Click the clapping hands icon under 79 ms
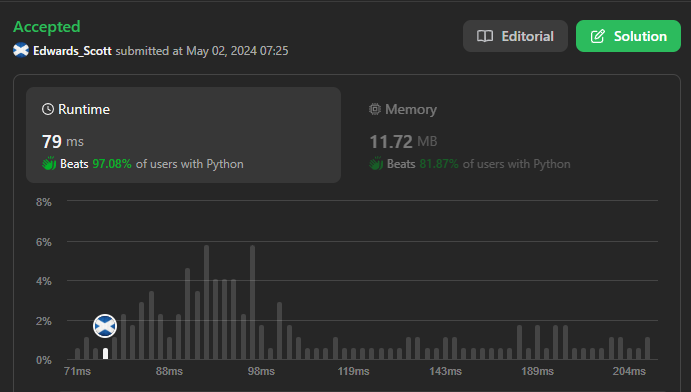Image resolution: width=691 pixels, height=392 pixels. (x=49, y=163)
